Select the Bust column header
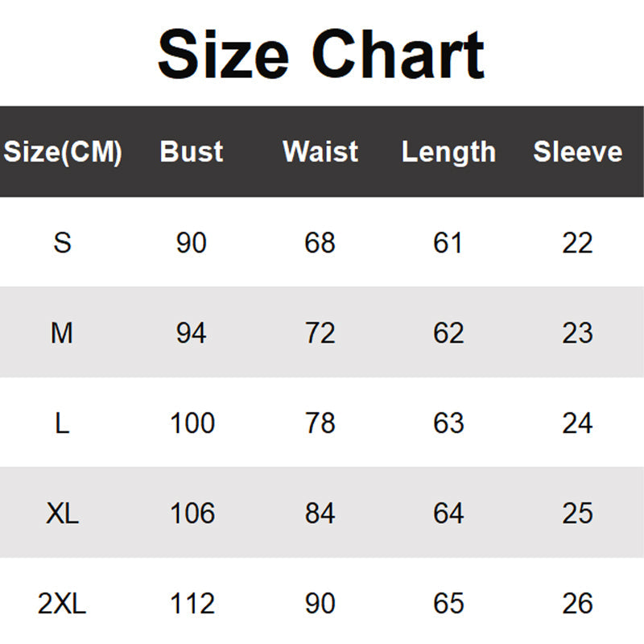644x644 pixels. (192, 151)
